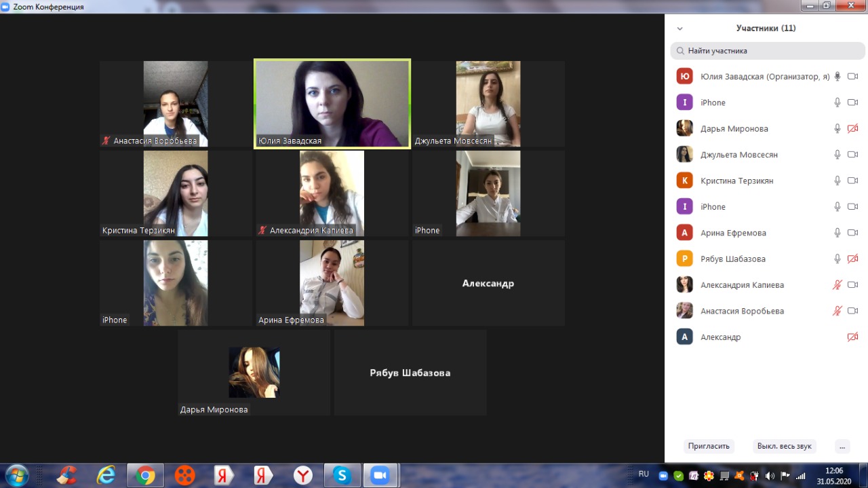Viewport: 868px width, 488px height.
Task: Click avatar photo of Дарья Миронова in list
Action: coord(684,128)
